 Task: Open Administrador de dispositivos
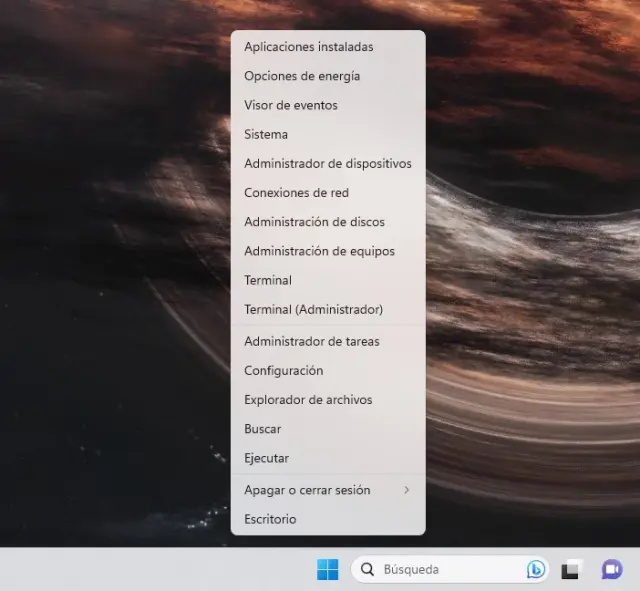pos(327,163)
